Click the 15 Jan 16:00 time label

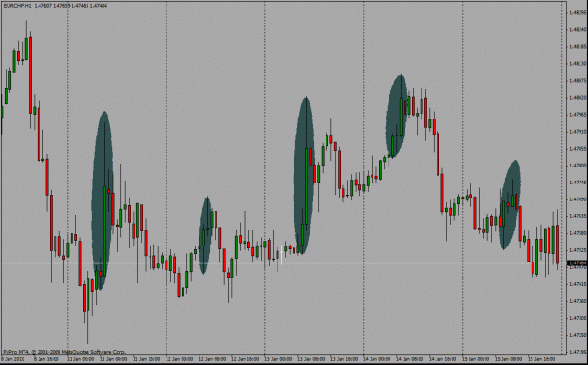click(542, 359)
